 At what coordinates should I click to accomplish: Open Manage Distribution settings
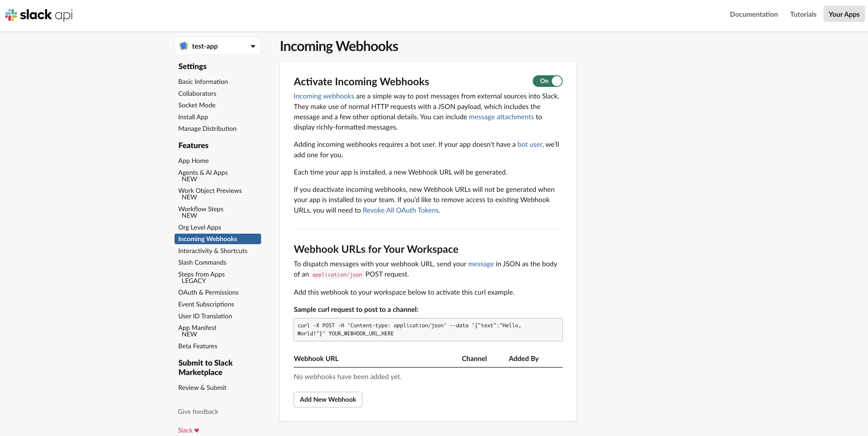[x=207, y=128]
